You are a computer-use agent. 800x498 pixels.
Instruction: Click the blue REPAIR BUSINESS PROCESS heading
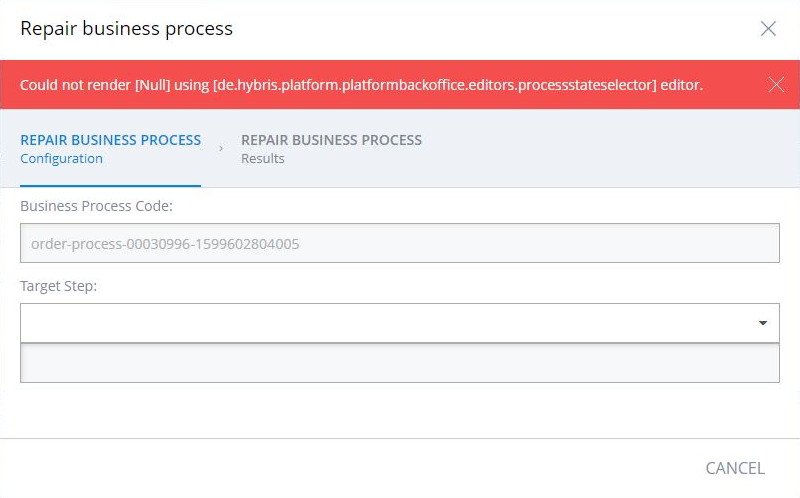coord(110,140)
